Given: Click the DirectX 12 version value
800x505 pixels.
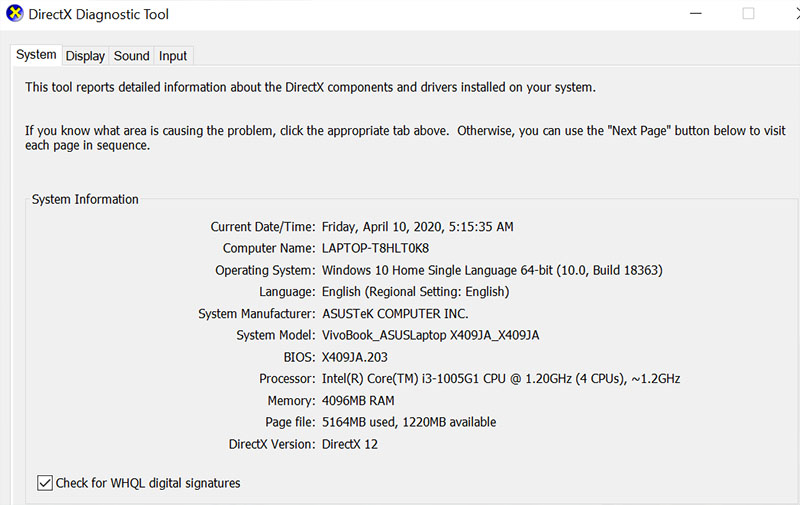Looking at the screenshot, I should coord(350,444).
